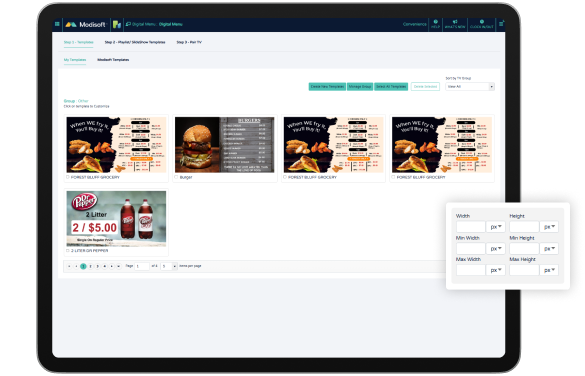
Task: Check the Burger template checkbox
Action: [x=176, y=177]
